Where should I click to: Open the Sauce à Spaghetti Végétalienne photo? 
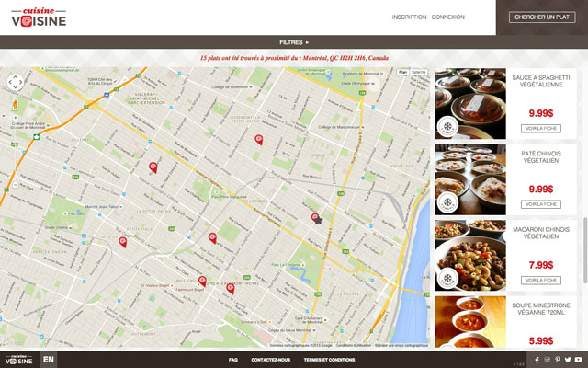pos(470,104)
